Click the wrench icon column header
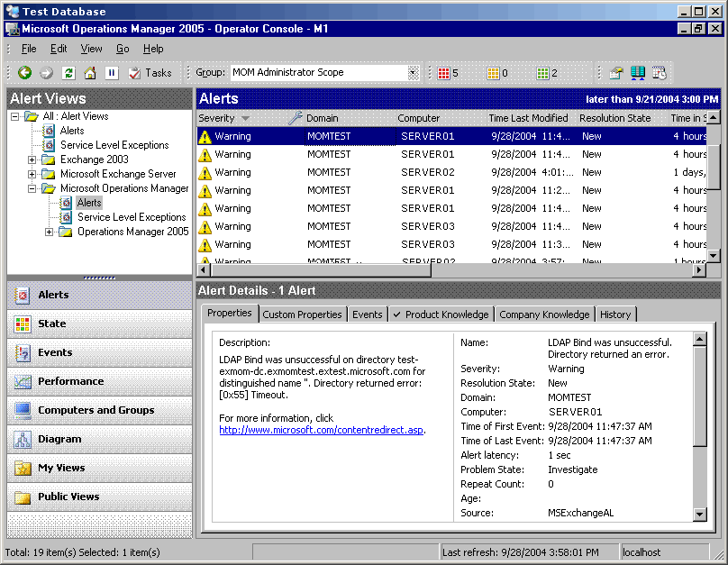This screenshot has width=728, height=565. [x=295, y=118]
